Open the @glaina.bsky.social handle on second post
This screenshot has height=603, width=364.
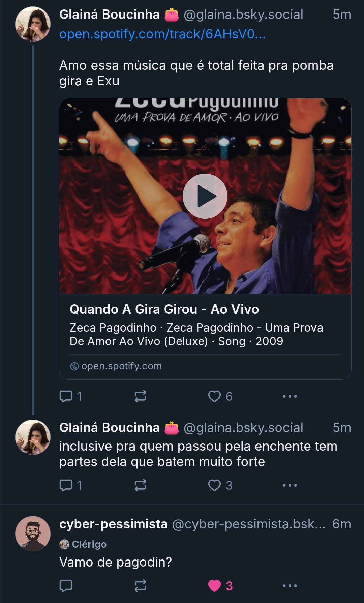(243, 428)
